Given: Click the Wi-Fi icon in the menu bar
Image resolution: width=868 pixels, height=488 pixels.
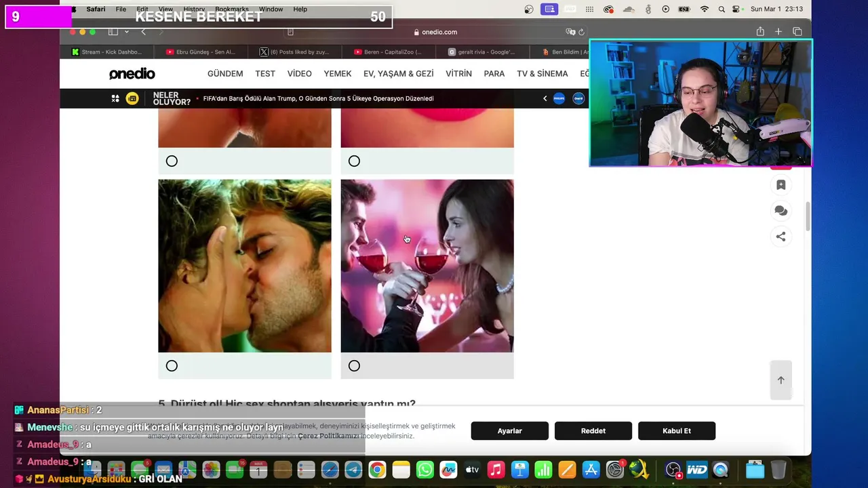Looking at the screenshot, I should [x=705, y=9].
